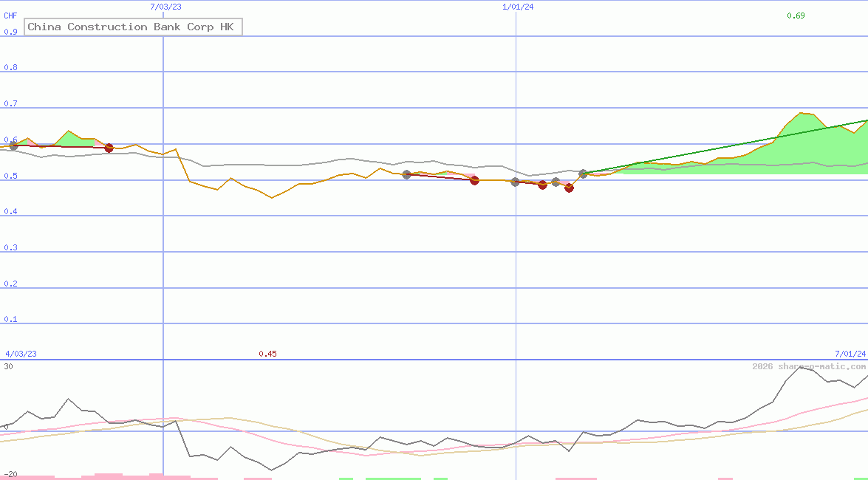Click the red sell marker near the 7/03/23 gridline

pos(109,148)
